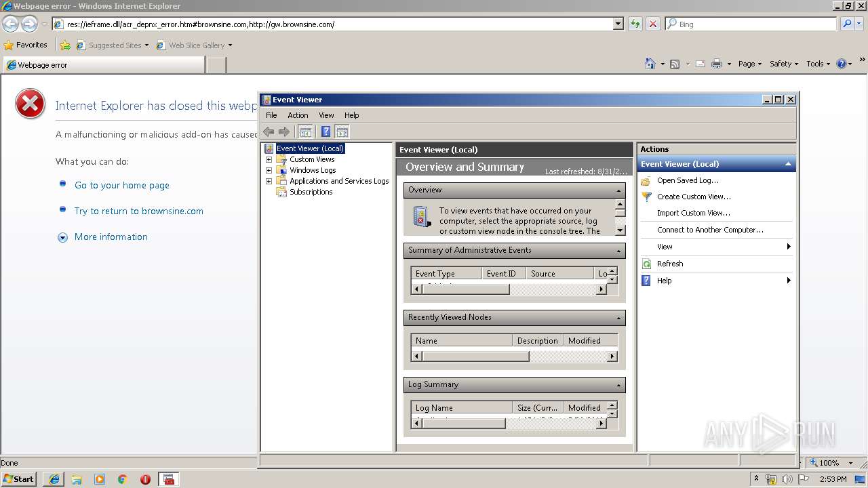868x488 pixels.
Task: Collapse Summary of Administrative Events section
Action: click(618, 251)
